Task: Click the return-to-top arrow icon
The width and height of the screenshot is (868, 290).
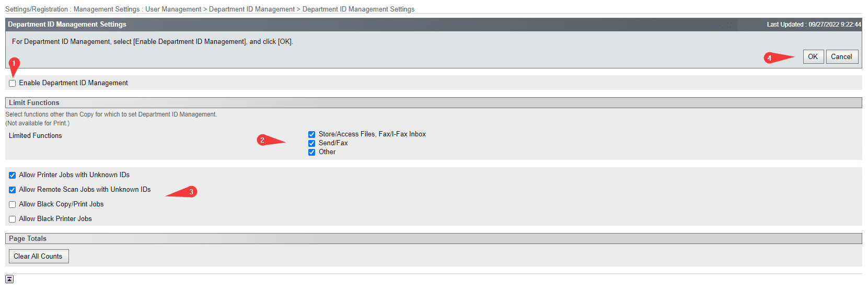Action: point(9,279)
